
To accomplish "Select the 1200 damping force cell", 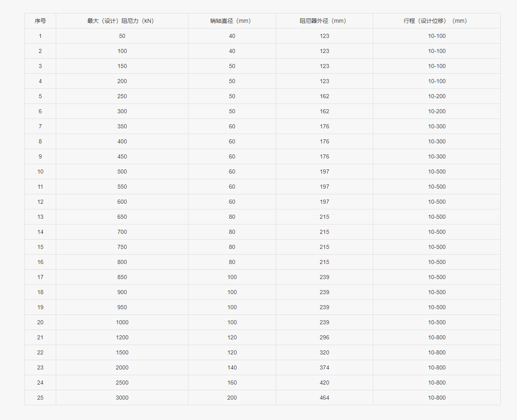I will 122,337.
